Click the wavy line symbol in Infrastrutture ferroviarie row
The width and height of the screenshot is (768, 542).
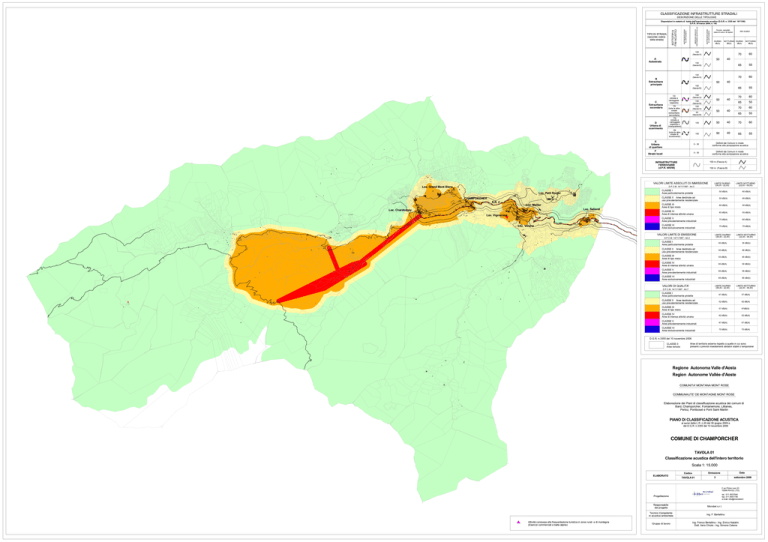point(696,165)
